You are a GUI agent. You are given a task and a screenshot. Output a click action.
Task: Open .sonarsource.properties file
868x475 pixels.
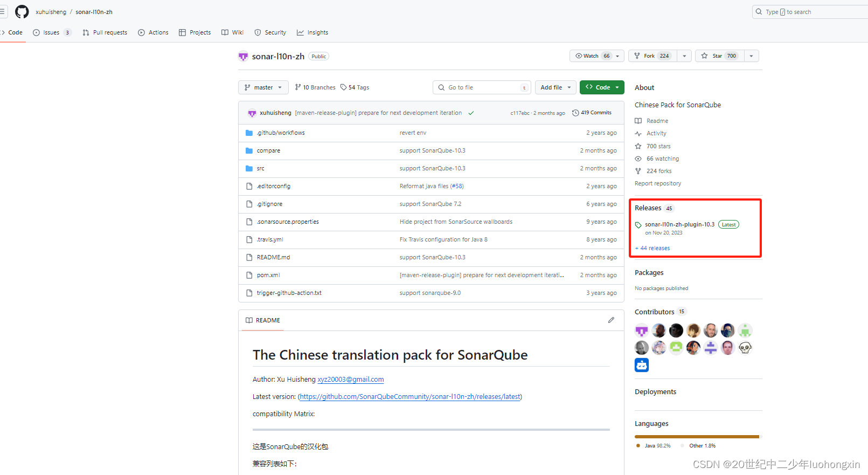pos(288,222)
